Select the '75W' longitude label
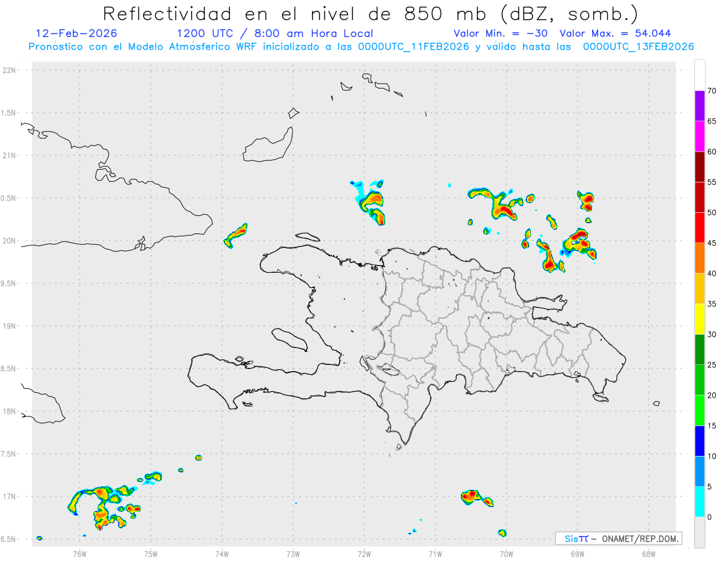The width and height of the screenshot is (728, 562). 151,554
